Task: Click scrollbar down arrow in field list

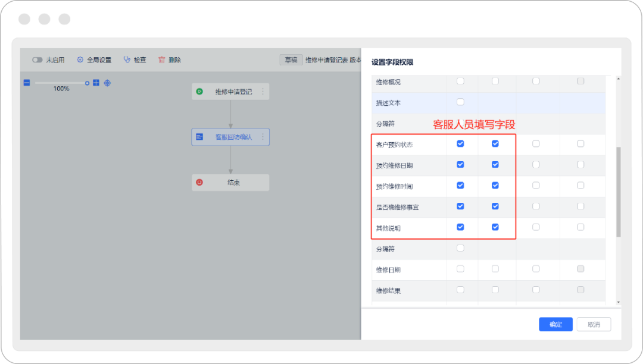Action: (x=618, y=302)
